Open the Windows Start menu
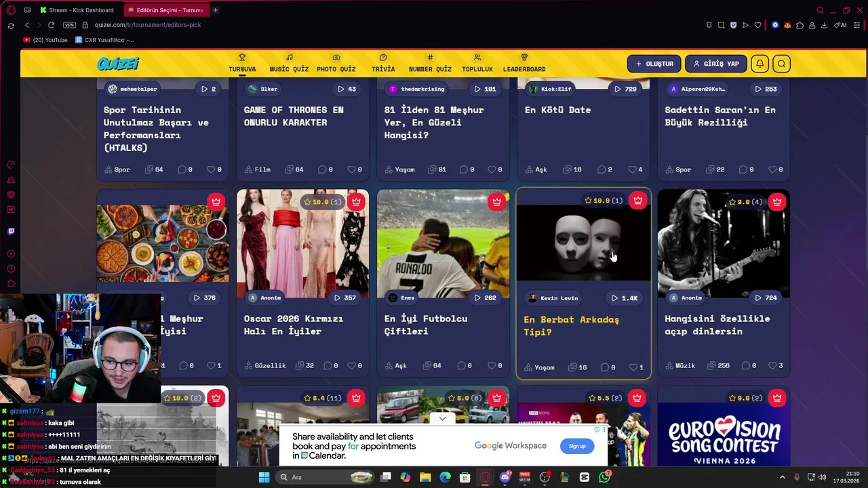The image size is (868, 488). (264, 477)
